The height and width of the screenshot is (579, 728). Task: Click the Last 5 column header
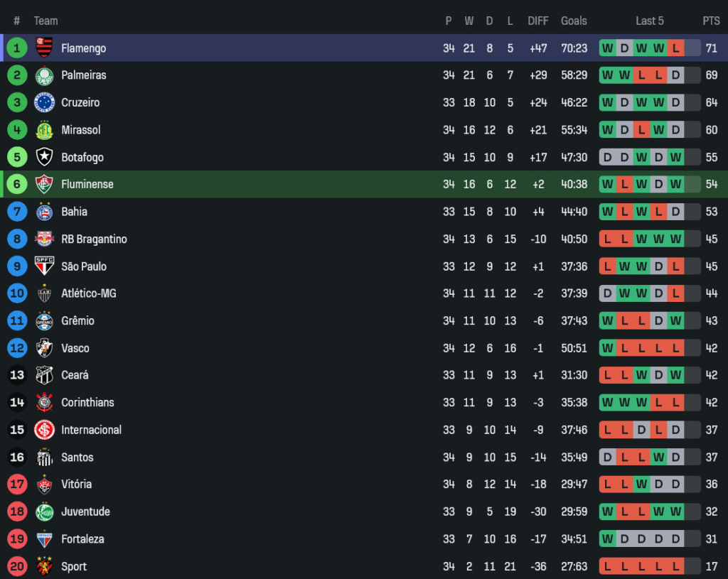click(x=649, y=21)
